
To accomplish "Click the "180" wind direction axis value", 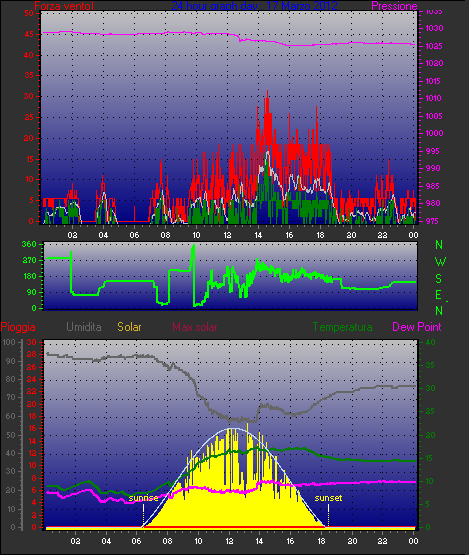I will [x=29, y=276].
